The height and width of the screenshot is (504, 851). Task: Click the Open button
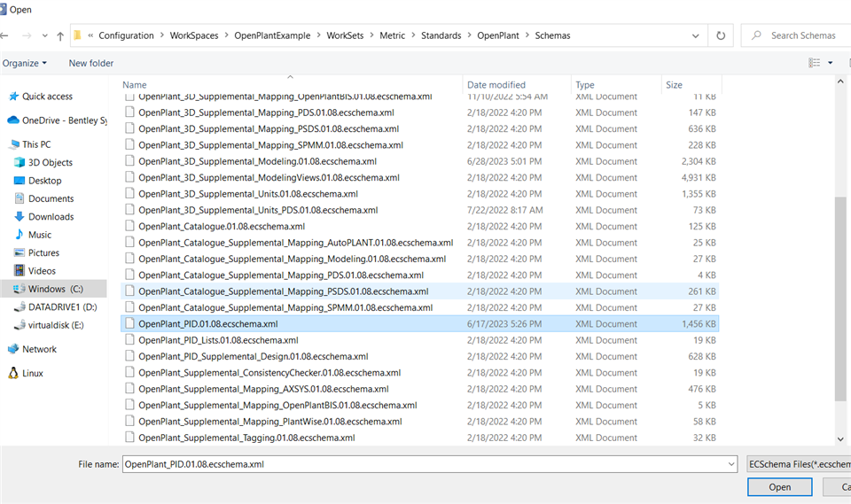(x=779, y=487)
